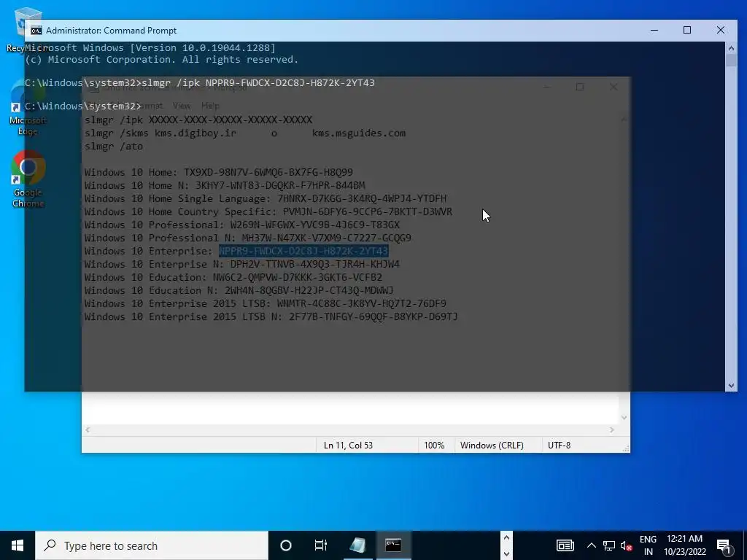Screen dimensions: 747x560
Task: Open the Windows Start menu
Action: click(x=18, y=545)
